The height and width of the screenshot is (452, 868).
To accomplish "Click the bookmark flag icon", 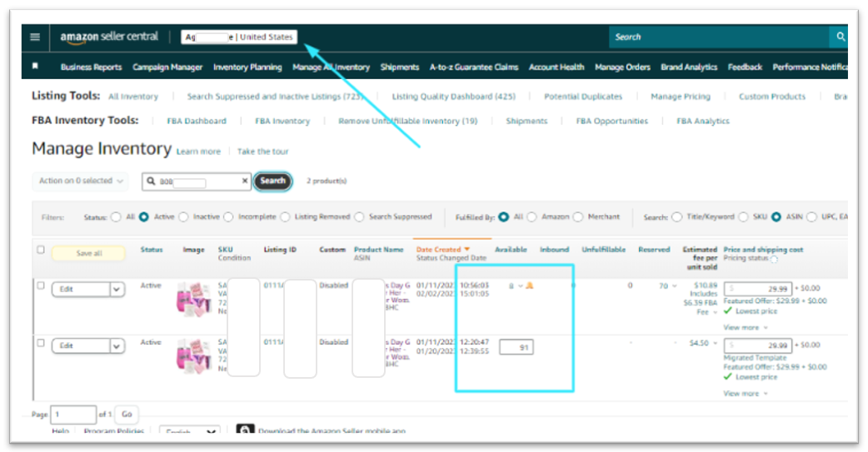I will 36,67.
